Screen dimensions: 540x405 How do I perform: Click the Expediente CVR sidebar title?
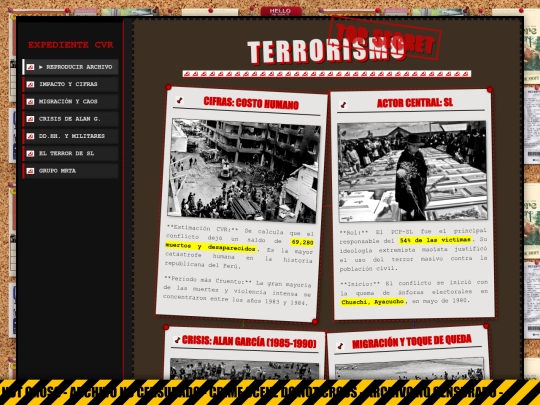tap(71, 45)
